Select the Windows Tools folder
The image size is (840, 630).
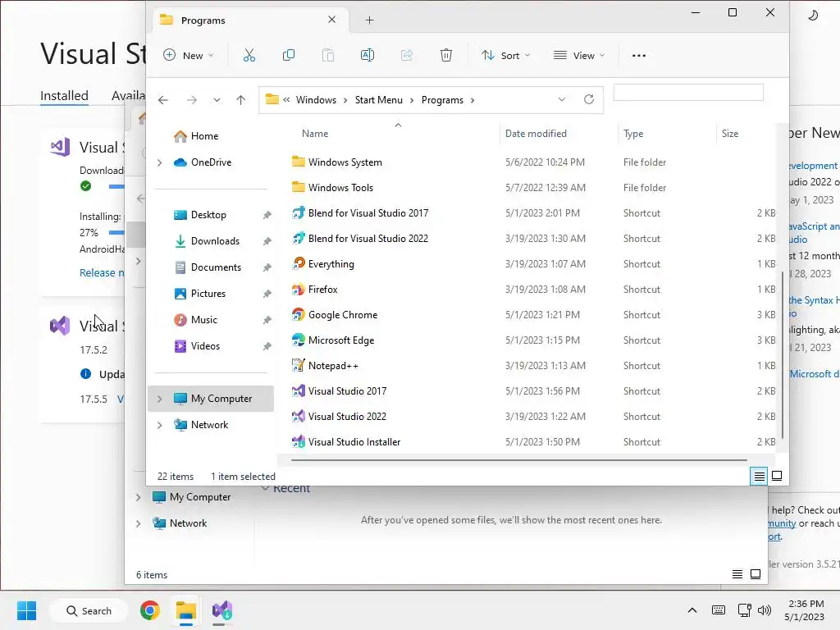(332, 188)
